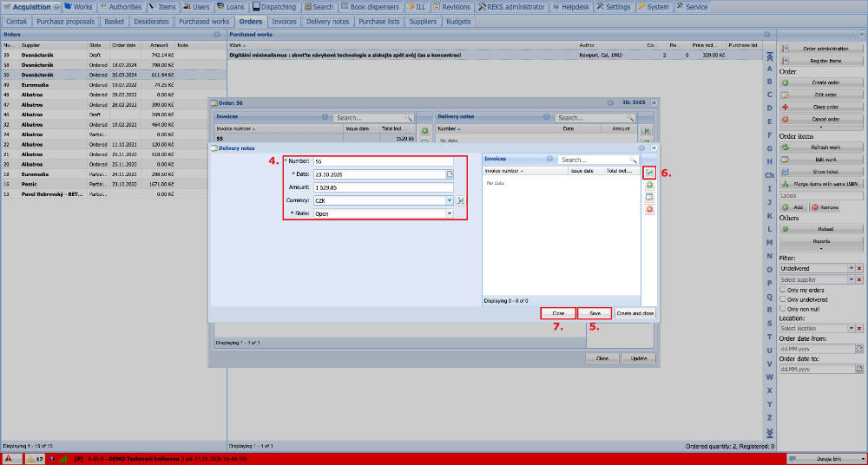Jump to top with double up arrow in alphabet bar
The height and width of the screenshot is (465, 868).
[x=769, y=56]
